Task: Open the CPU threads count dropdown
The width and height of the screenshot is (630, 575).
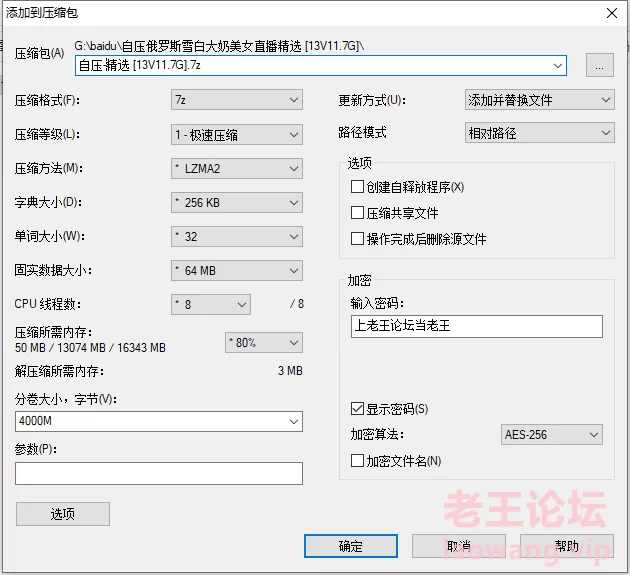Action: tap(210, 304)
